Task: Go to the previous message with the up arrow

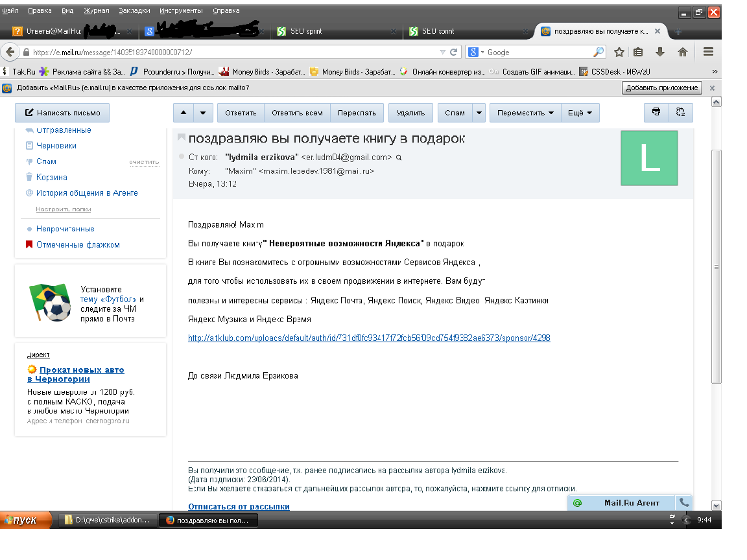Action: point(184,113)
